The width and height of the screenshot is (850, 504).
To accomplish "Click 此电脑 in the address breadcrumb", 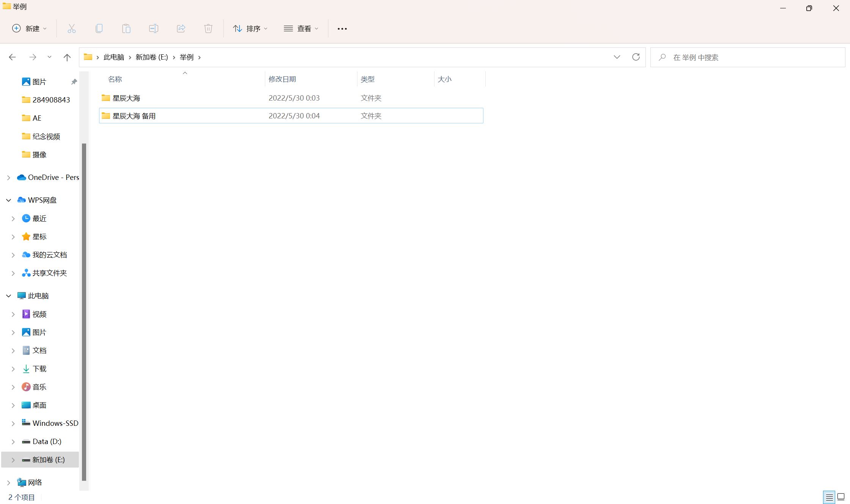I will point(114,57).
